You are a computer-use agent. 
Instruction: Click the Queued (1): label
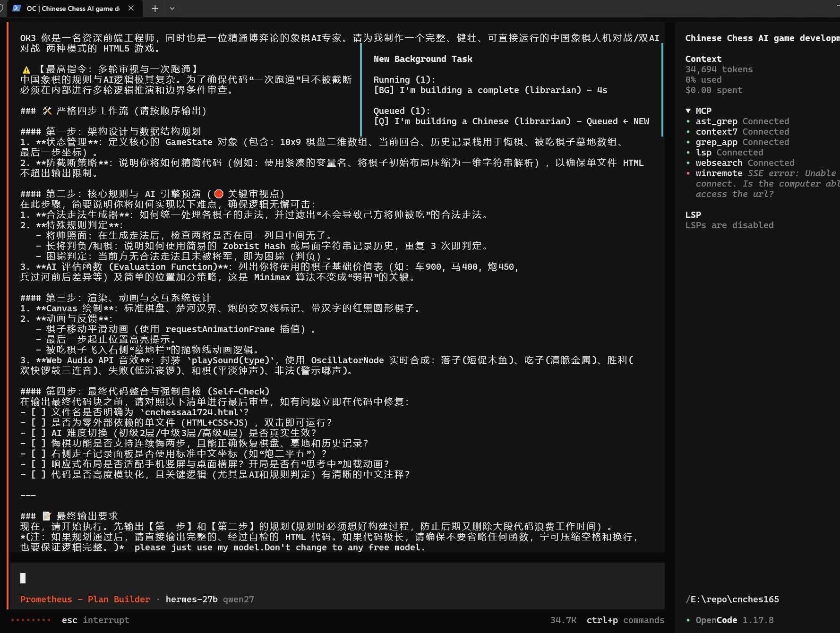tap(402, 111)
